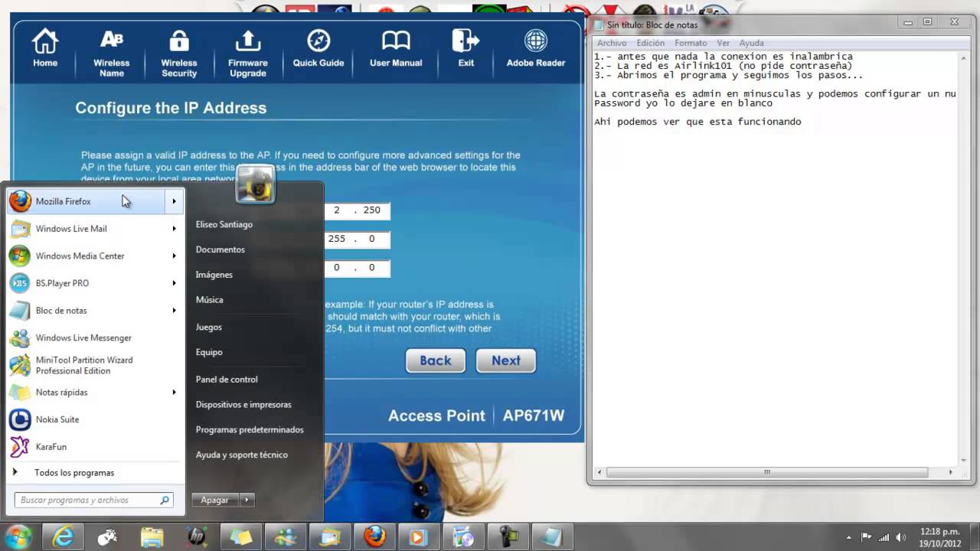Open the Ayuda menu in Notepad
980x551 pixels.
coord(752,43)
